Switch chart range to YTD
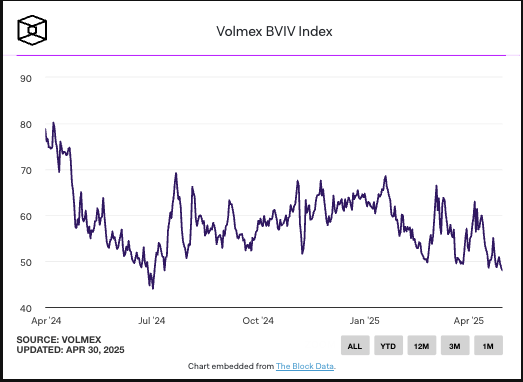 tap(388, 346)
